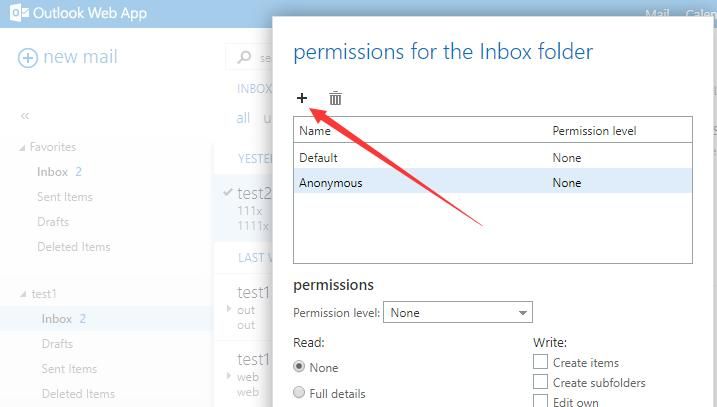Click the plus icon to add a user
717x407 pixels.
tap(302, 98)
